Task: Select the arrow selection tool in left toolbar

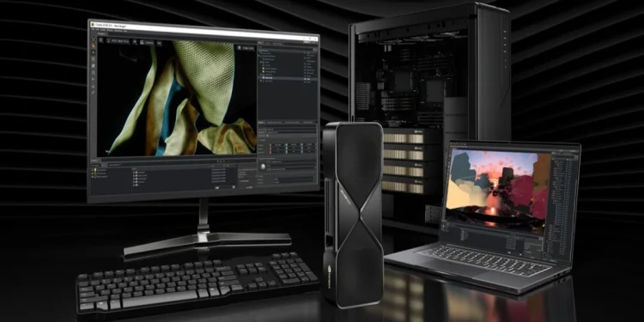Action: pyautogui.click(x=94, y=46)
